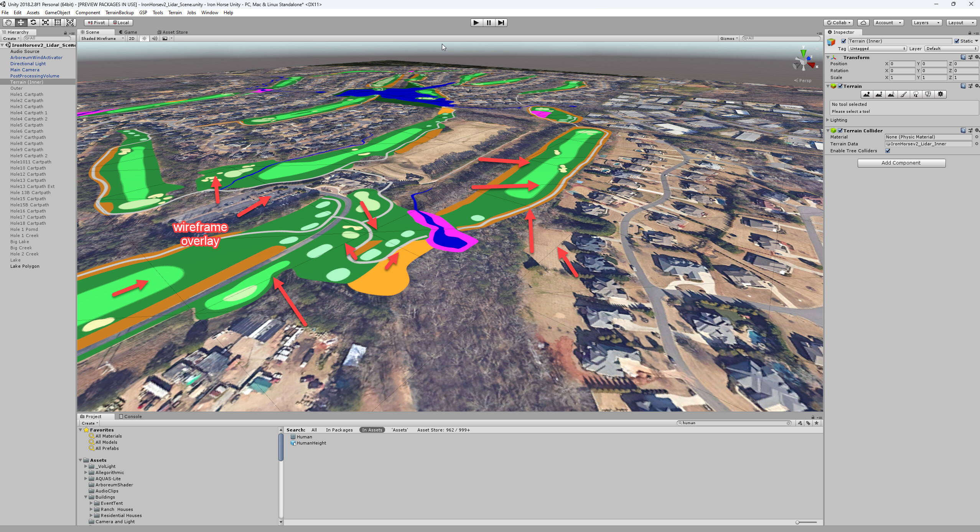The image size is (980, 532).
Task: Open the Terrain menu
Action: coord(175,12)
